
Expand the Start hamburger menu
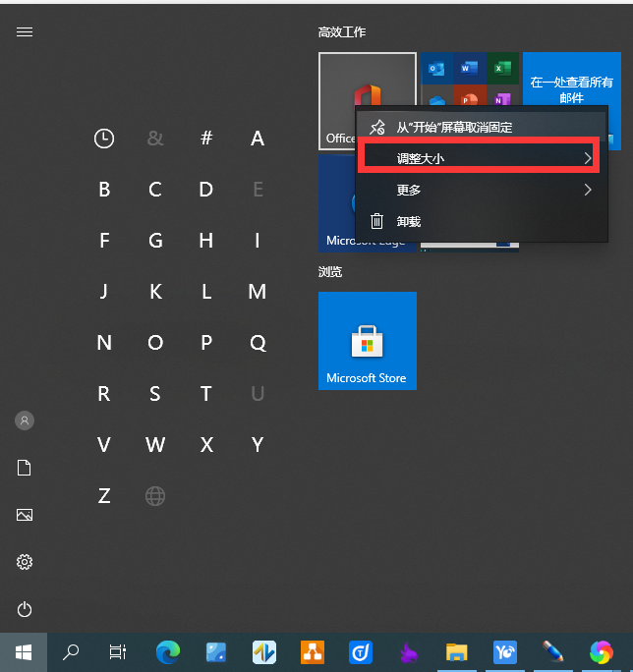[25, 31]
